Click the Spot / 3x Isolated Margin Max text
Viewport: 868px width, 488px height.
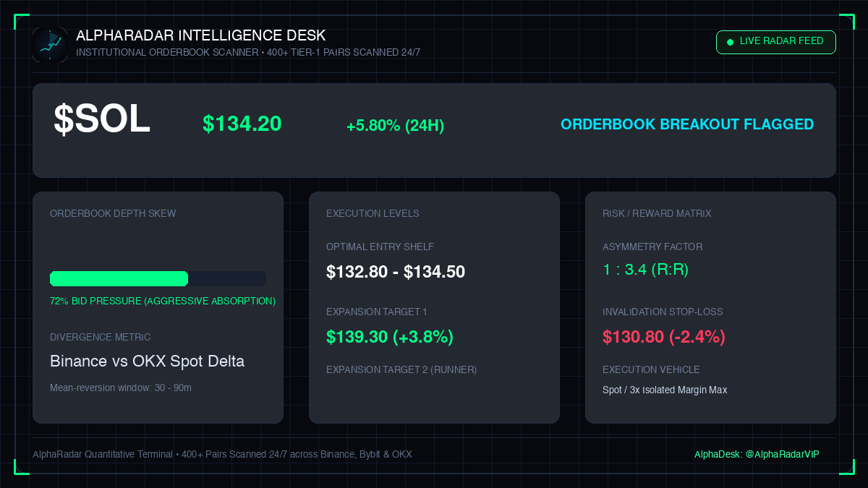point(665,390)
